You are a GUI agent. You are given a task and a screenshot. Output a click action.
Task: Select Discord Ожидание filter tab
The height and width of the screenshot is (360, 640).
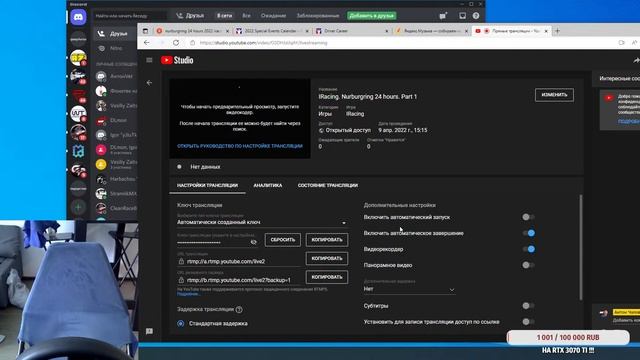coord(273,16)
